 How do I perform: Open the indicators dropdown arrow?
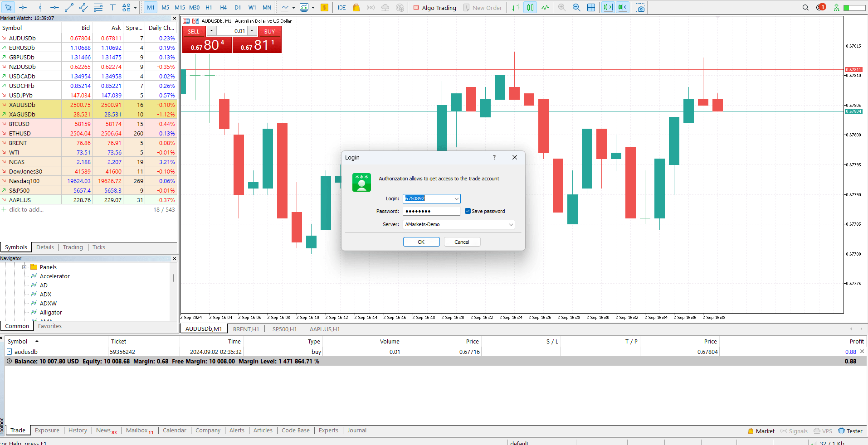pos(313,7)
